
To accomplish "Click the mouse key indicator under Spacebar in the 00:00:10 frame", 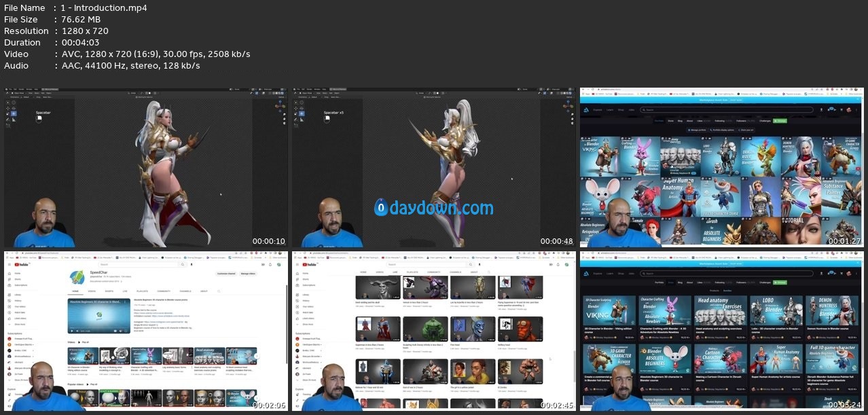I will click(39, 119).
